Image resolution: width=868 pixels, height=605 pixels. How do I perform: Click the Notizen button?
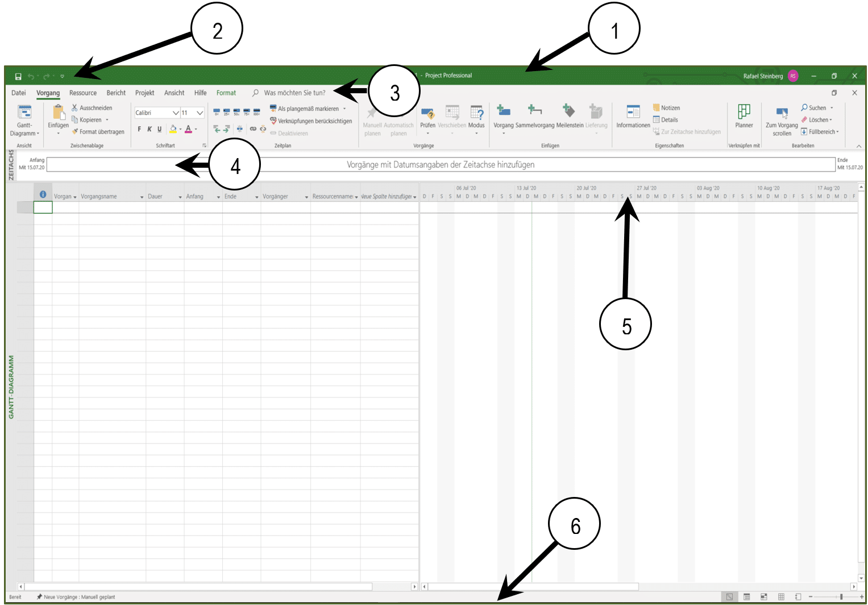[666, 107]
